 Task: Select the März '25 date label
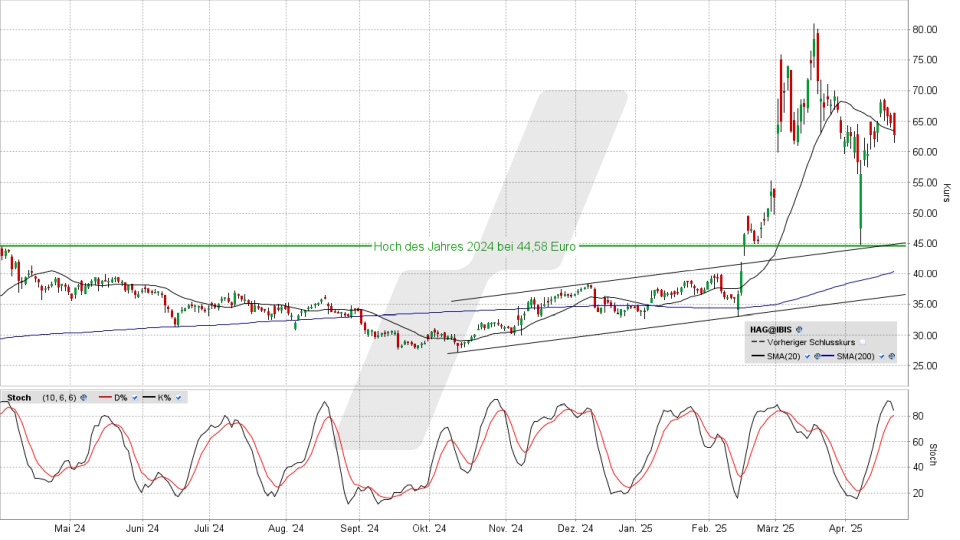775,527
